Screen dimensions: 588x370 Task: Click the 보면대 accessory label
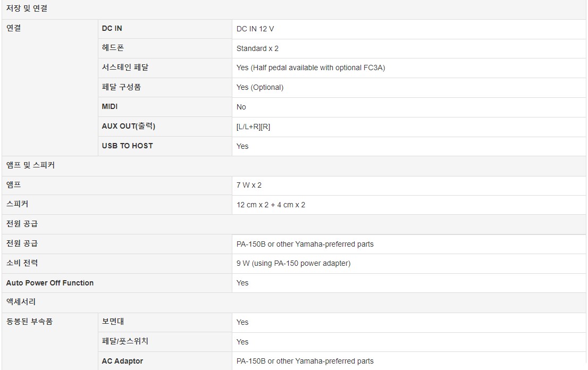click(x=113, y=321)
